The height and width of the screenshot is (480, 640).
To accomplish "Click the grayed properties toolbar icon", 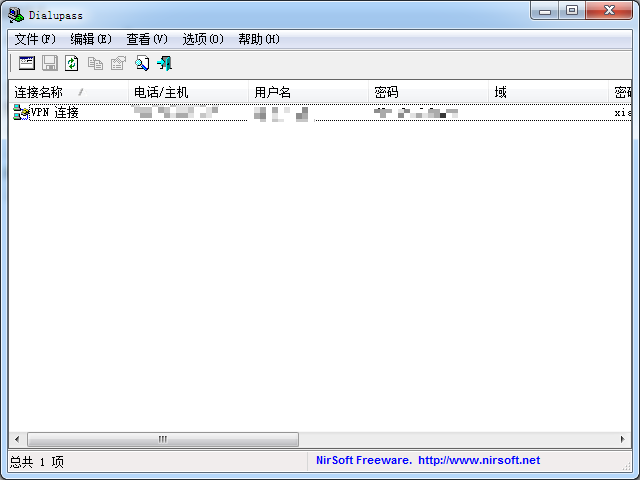I will 118,63.
